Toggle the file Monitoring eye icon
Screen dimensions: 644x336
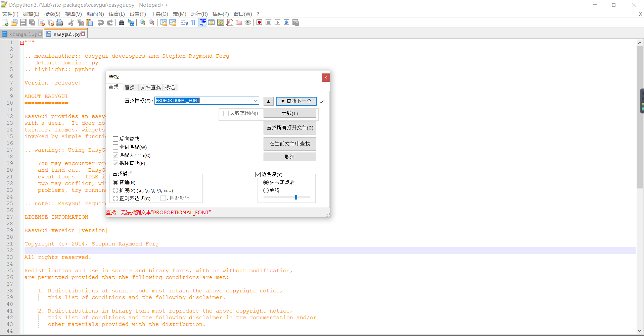click(248, 22)
